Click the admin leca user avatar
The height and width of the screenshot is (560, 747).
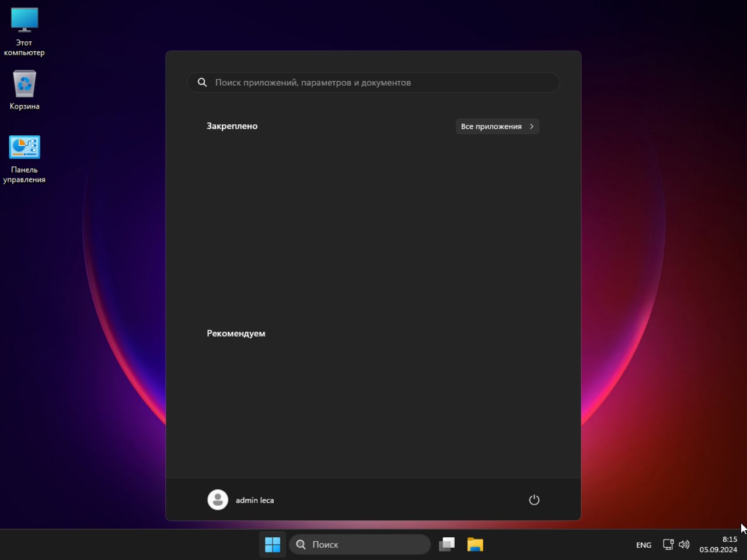tap(218, 500)
